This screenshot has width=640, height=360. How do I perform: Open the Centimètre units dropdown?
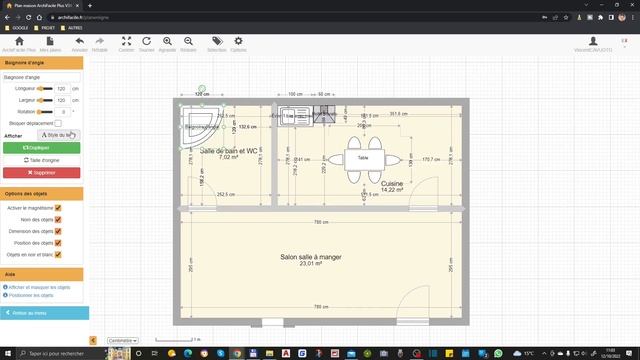pos(122,340)
